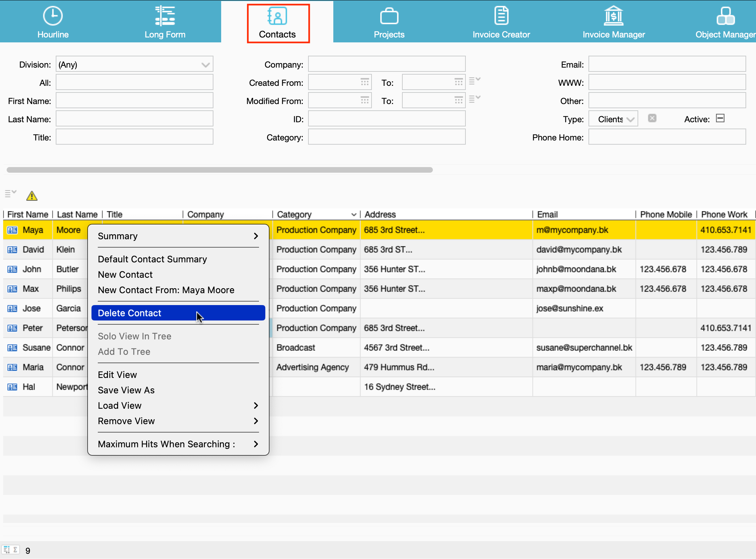
Task: Clear the Type filter with x button
Action: click(x=652, y=118)
